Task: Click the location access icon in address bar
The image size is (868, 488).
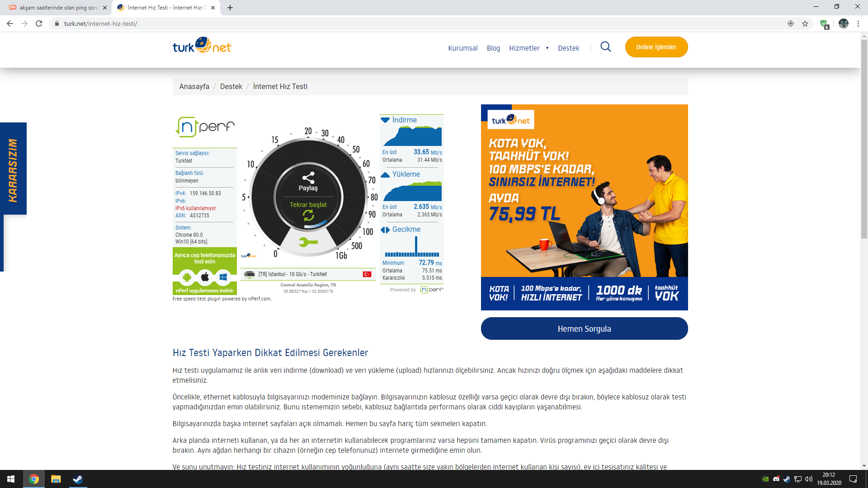Action: pyautogui.click(x=791, y=23)
